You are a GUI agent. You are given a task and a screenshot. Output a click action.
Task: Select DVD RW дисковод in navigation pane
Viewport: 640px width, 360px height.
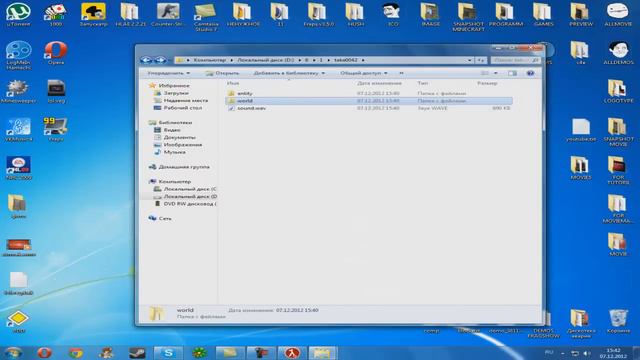[x=190, y=204]
